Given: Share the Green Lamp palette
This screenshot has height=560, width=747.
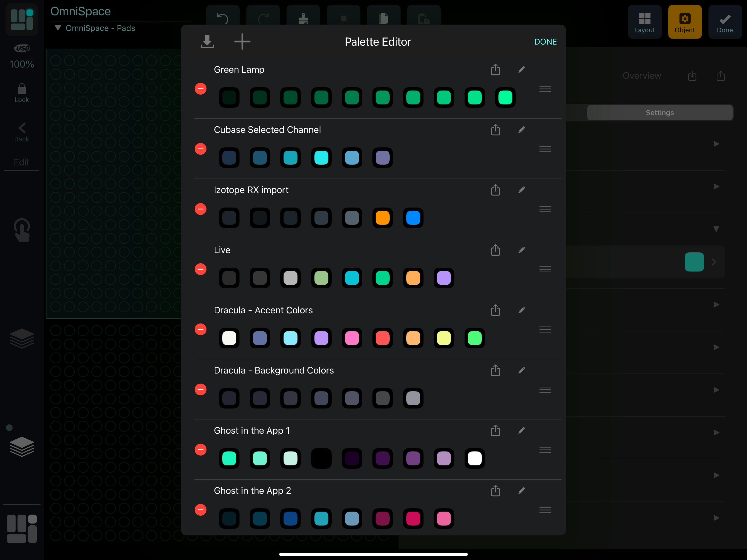Looking at the screenshot, I should [495, 69].
